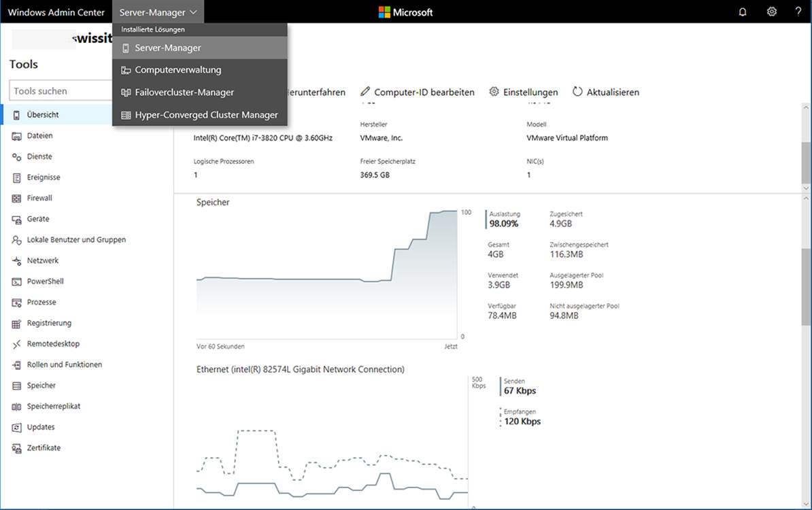The width and height of the screenshot is (812, 510).
Task: Click the Dateien sidebar icon
Action: [16, 136]
